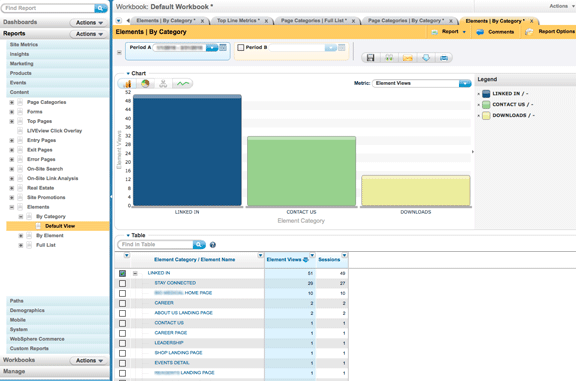The image size is (576, 381).
Task: Uncheck the LINKED IN row checkbox
Action: (122, 273)
